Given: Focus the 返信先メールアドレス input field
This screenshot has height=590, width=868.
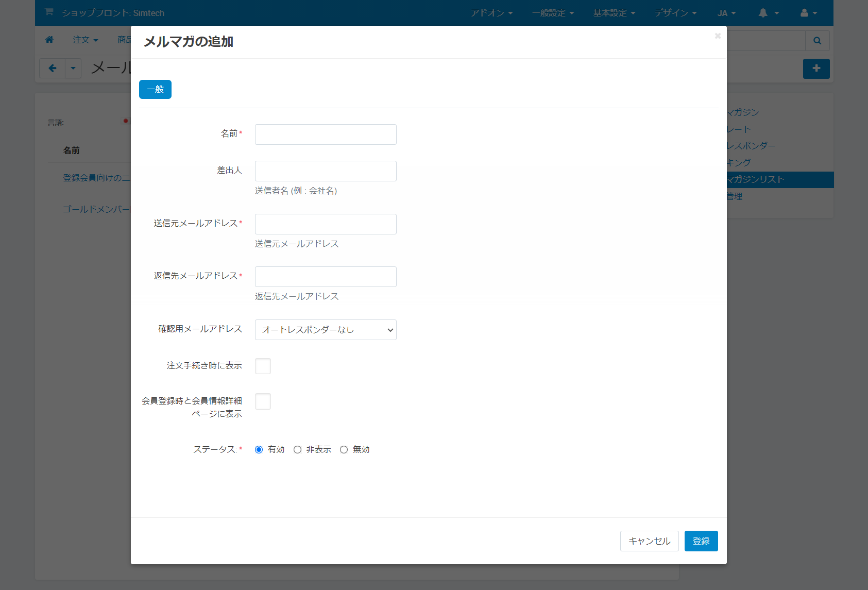Looking at the screenshot, I should (x=326, y=277).
